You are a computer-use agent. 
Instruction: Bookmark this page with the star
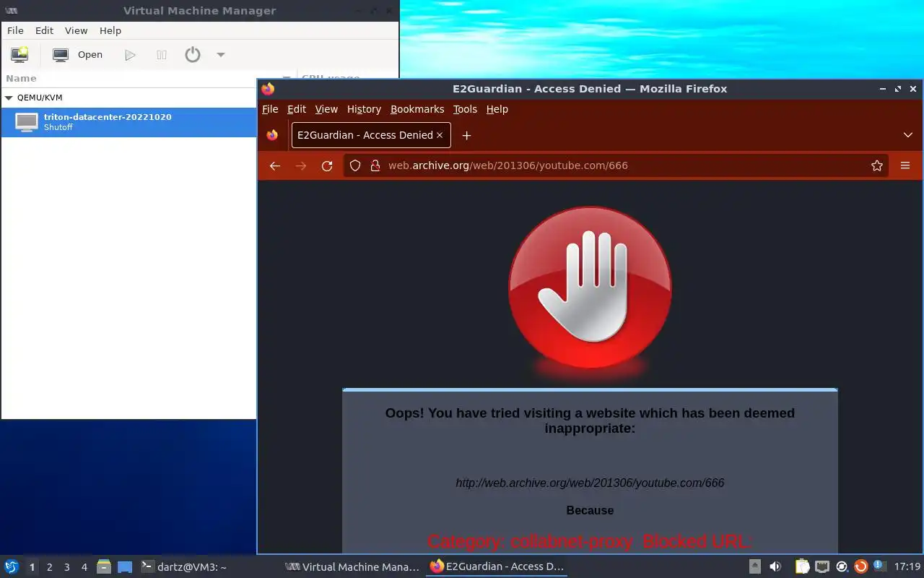point(877,165)
